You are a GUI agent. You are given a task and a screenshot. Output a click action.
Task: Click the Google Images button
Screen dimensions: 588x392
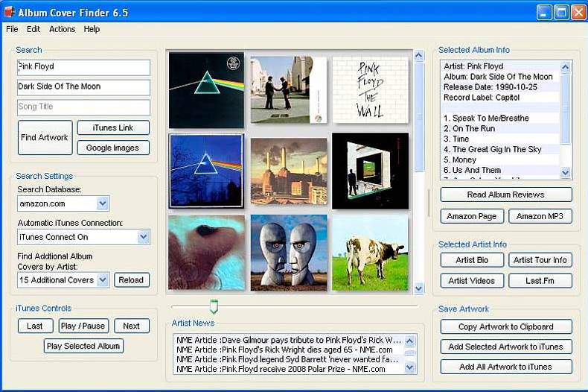pos(113,148)
